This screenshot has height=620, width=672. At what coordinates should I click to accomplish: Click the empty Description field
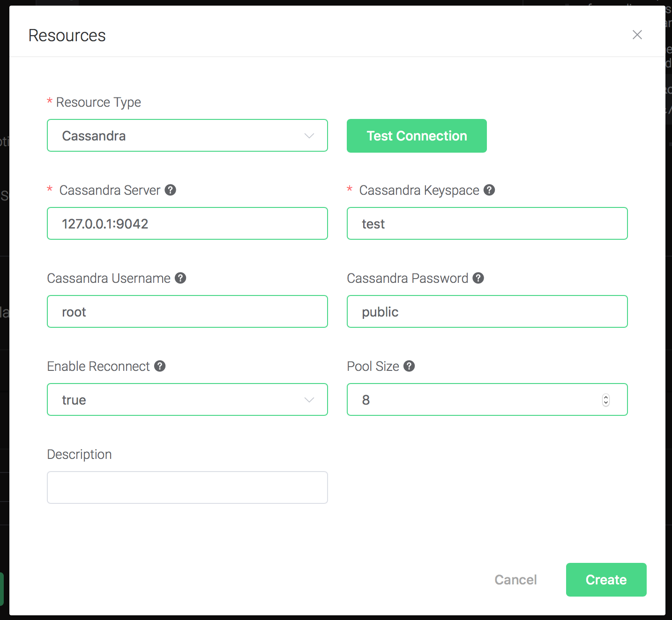(187, 488)
